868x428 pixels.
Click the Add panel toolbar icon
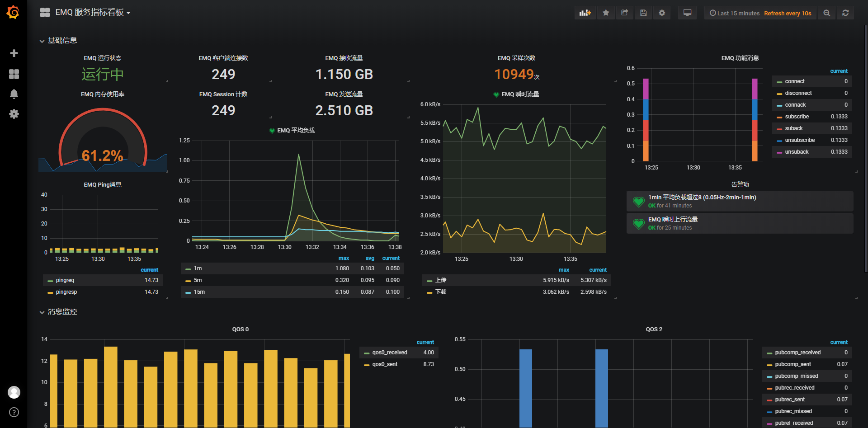tap(585, 13)
